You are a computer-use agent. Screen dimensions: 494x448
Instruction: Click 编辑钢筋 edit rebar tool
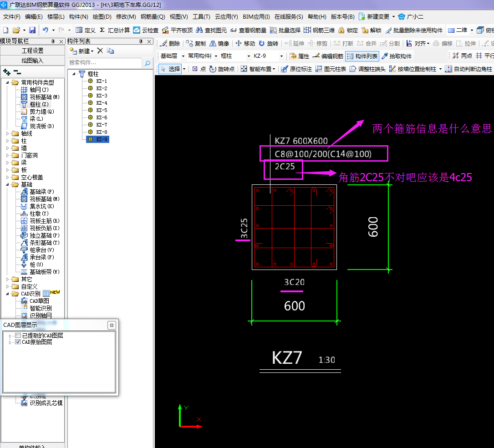click(x=328, y=56)
